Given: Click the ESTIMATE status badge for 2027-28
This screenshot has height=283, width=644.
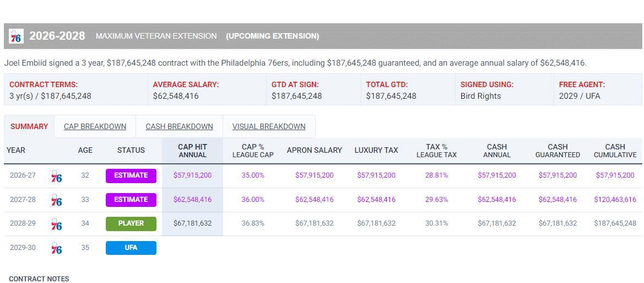Looking at the screenshot, I should pos(131,200).
